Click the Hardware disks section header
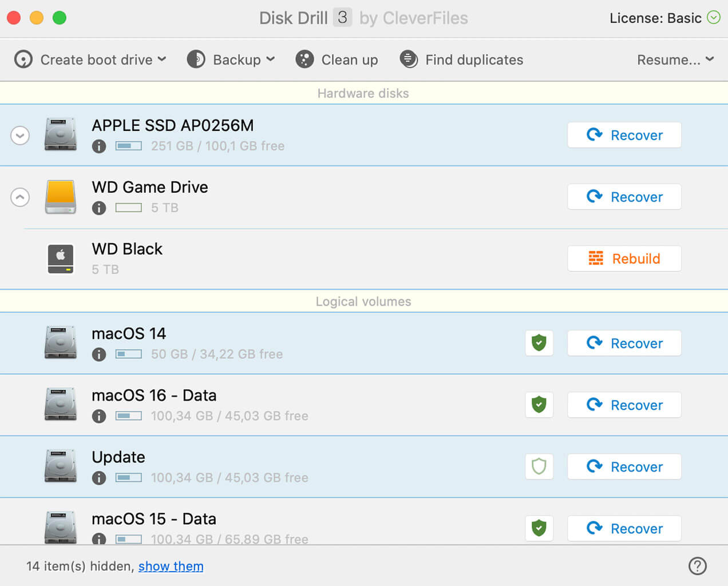The image size is (728, 586). click(x=363, y=93)
